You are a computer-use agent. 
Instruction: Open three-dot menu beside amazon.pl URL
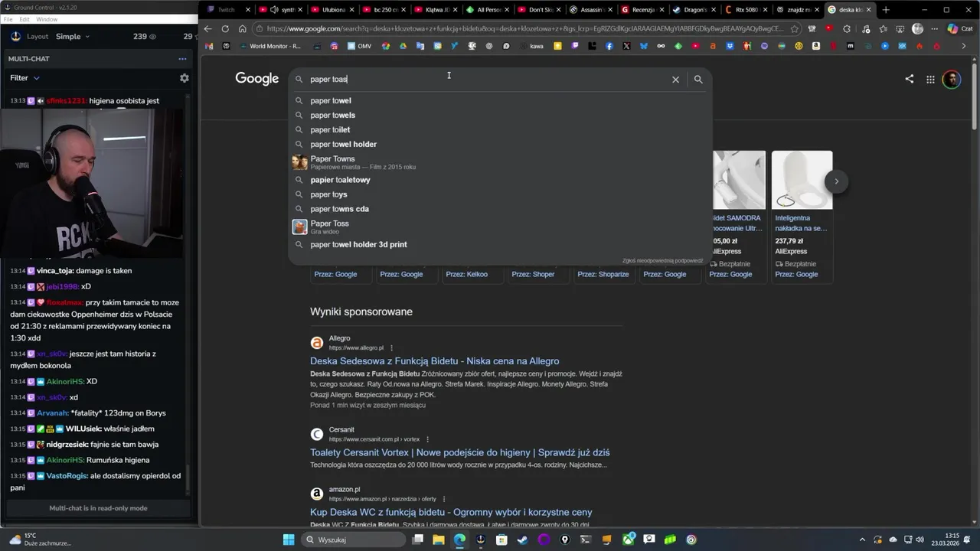pyautogui.click(x=443, y=499)
